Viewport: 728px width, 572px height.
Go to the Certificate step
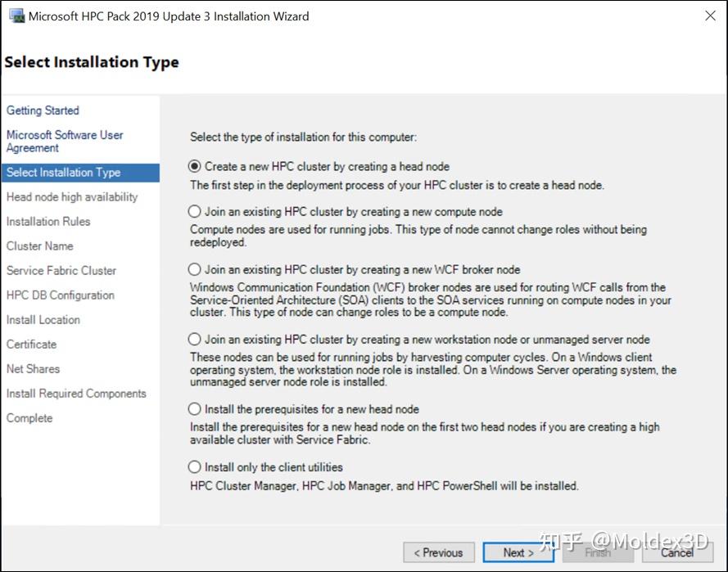(x=32, y=345)
